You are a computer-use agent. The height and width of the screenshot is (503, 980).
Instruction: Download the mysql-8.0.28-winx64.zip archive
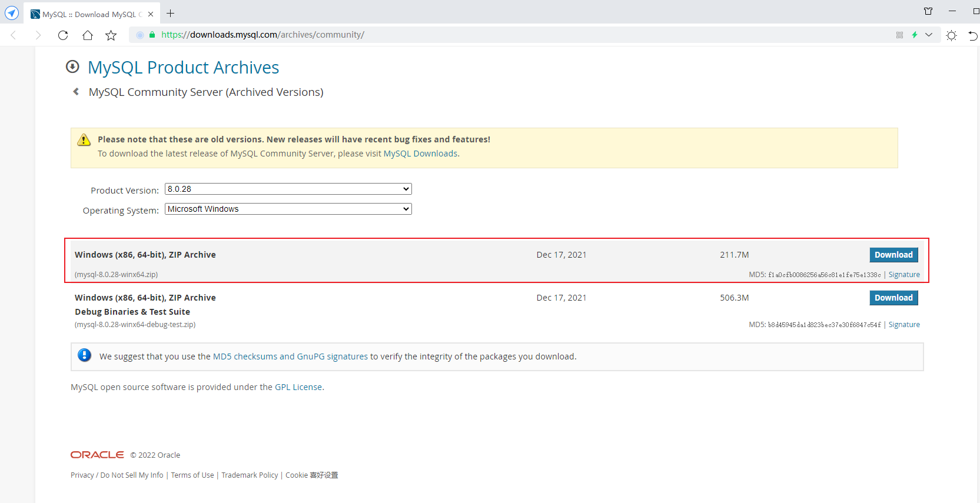[893, 255]
